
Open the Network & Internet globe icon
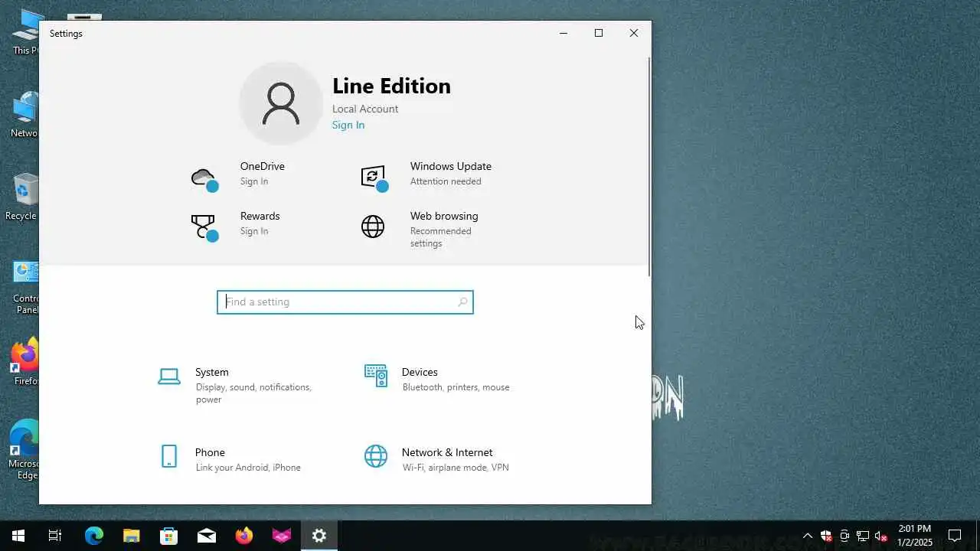[x=376, y=456]
